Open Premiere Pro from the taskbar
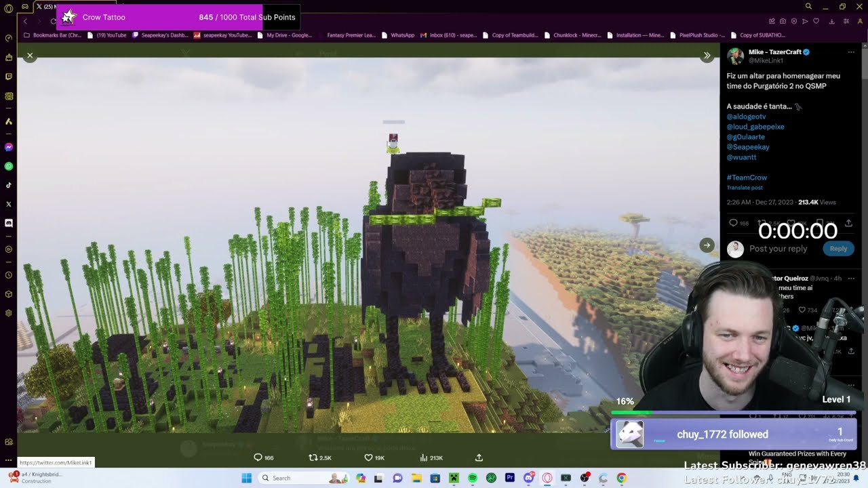This screenshot has width=868, height=488. point(510,478)
